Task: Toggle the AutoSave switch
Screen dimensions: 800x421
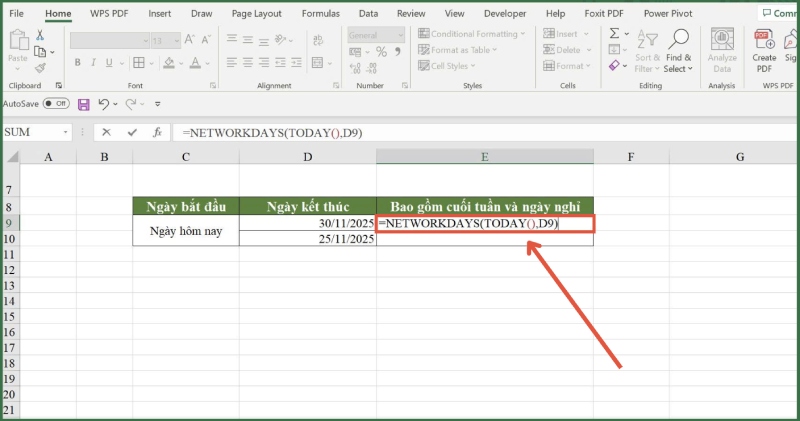Action: click(56, 104)
